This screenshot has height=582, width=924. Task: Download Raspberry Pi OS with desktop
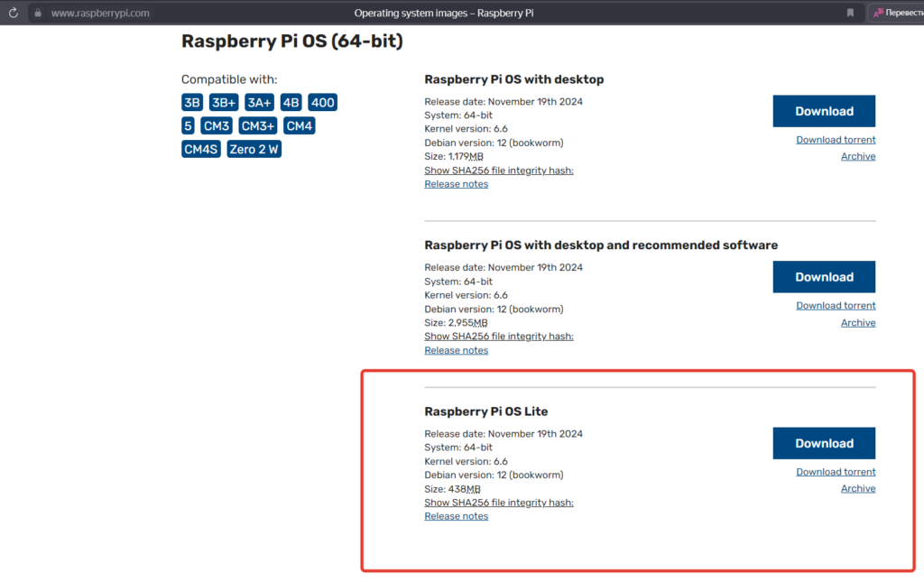point(824,111)
